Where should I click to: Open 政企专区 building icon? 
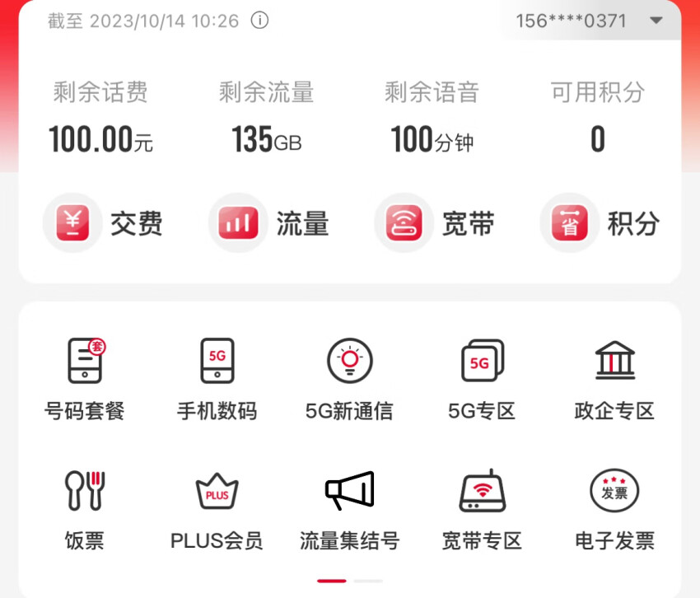[615, 361]
